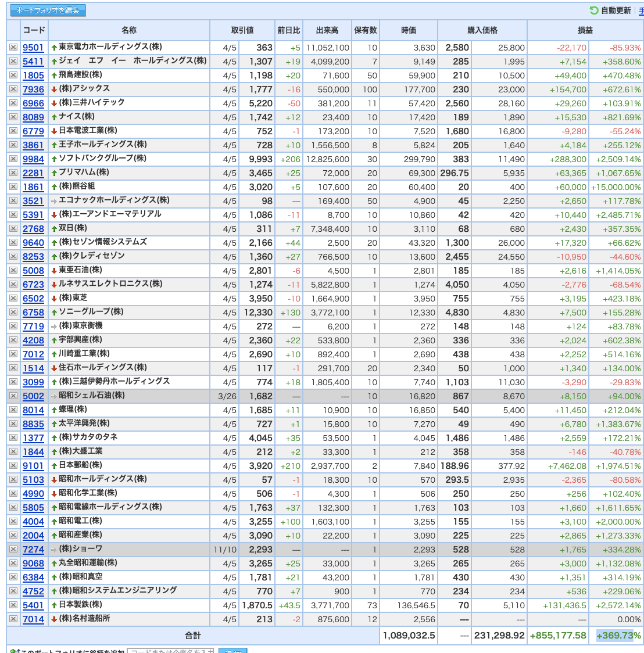Remove row 5401 日本製鉄 via X icon

[x=13, y=605]
